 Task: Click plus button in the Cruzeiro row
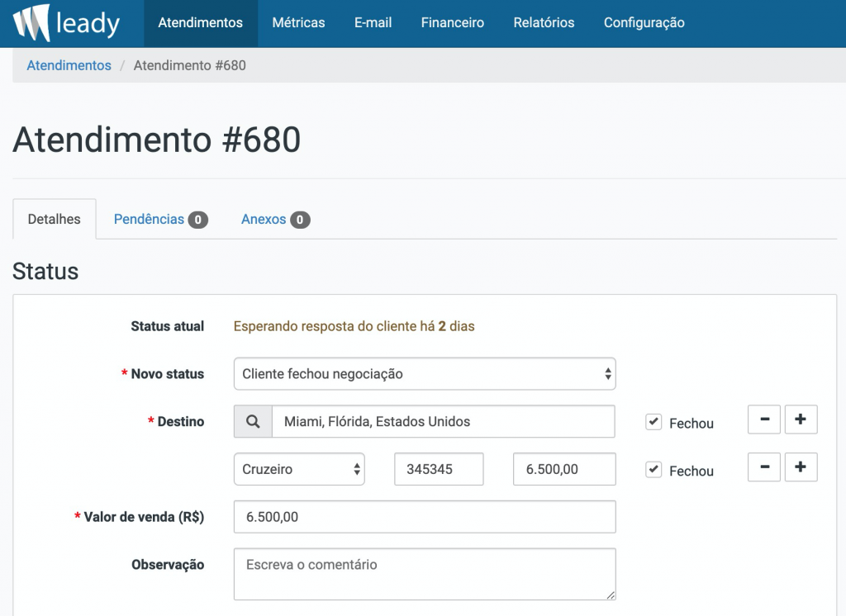[x=801, y=467]
